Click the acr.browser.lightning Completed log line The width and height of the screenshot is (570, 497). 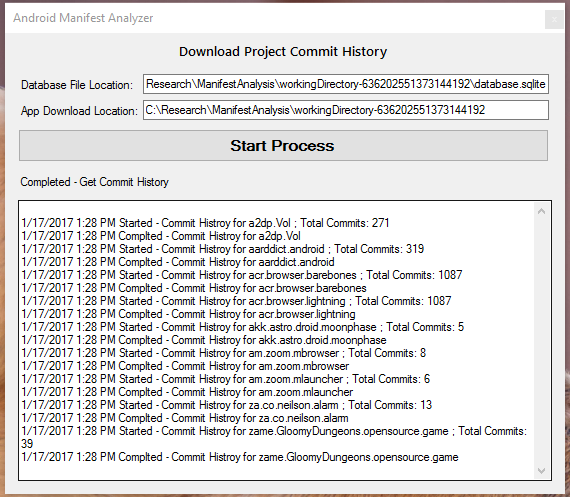pos(188,314)
